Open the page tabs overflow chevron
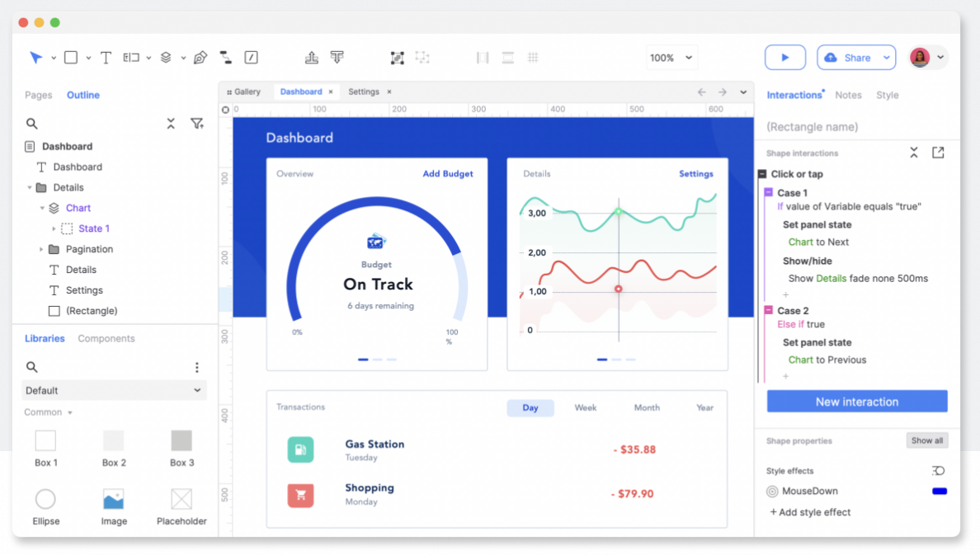 pyautogui.click(x=743, y=92)
